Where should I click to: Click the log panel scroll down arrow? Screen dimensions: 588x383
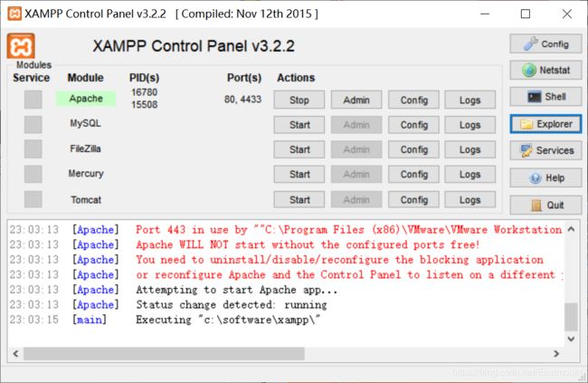point(571,339)
